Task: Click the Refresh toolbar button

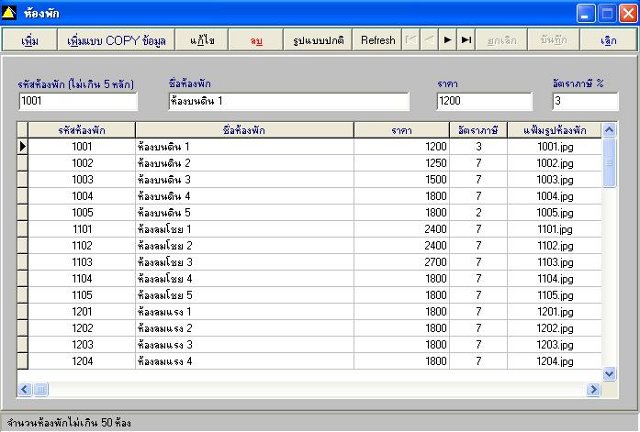Action: [378, 40]
